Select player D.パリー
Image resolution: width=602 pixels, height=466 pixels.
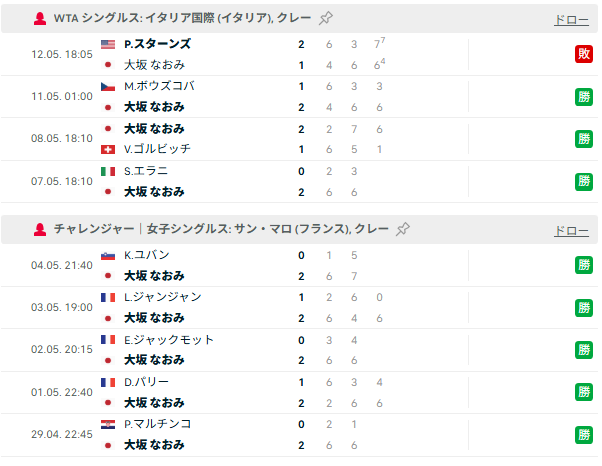tap(146, 382)
